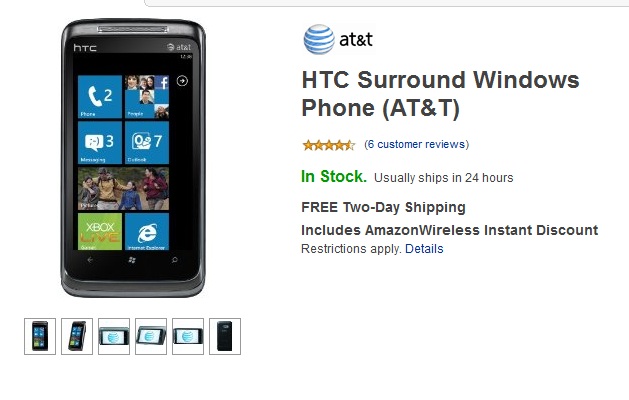Select the fifth landscape phone thumbnail
This screenshot has width=629, height=400.
coord(188,336)
